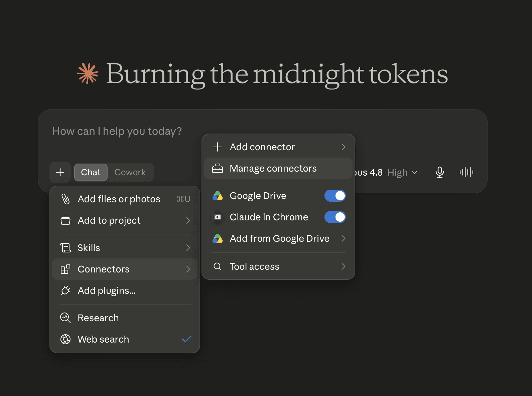This screenshot has height=396, width=532.
Task: Disable the Google Drive connector toggle
Action: [335, 196]
